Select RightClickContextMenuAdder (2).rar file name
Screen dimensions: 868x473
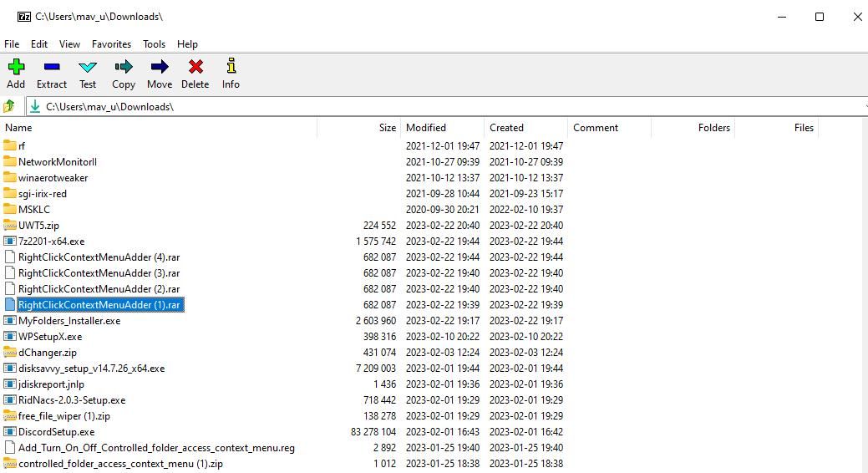(x=99, y=288)
